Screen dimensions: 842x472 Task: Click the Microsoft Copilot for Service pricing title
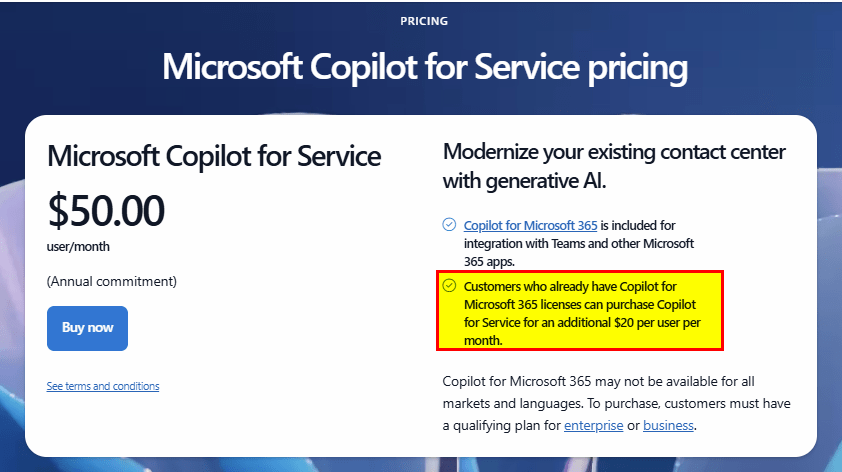point(425,67)
